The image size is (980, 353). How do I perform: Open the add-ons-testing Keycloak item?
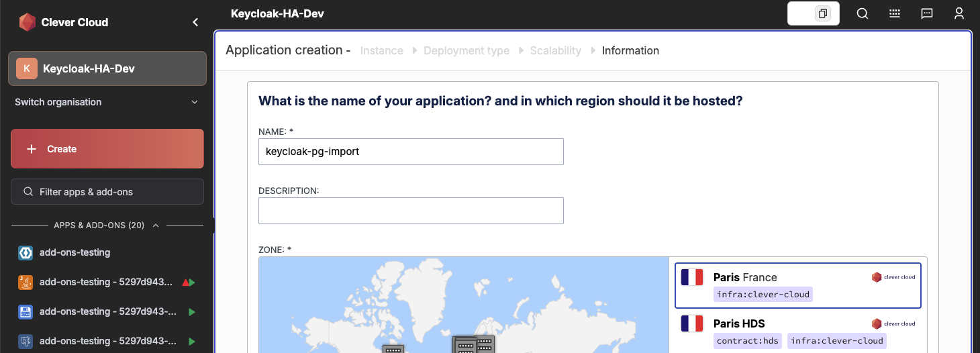107,252
